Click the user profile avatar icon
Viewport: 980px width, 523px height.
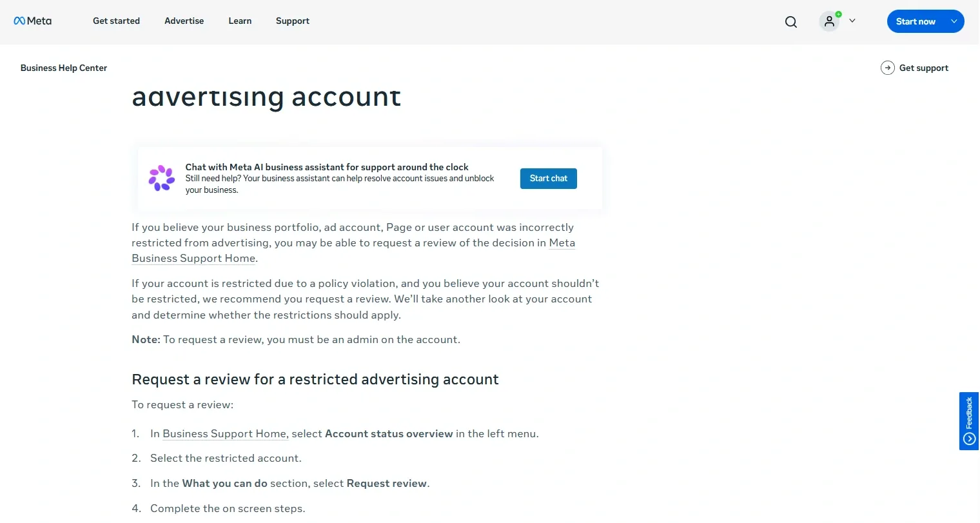(830, 21)
